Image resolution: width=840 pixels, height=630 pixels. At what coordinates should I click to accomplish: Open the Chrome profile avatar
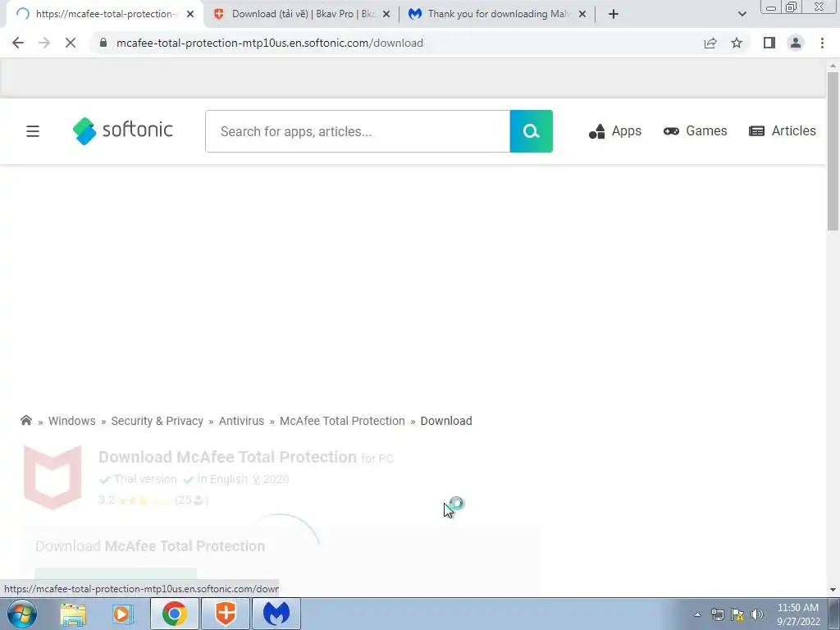pos(796,43)
